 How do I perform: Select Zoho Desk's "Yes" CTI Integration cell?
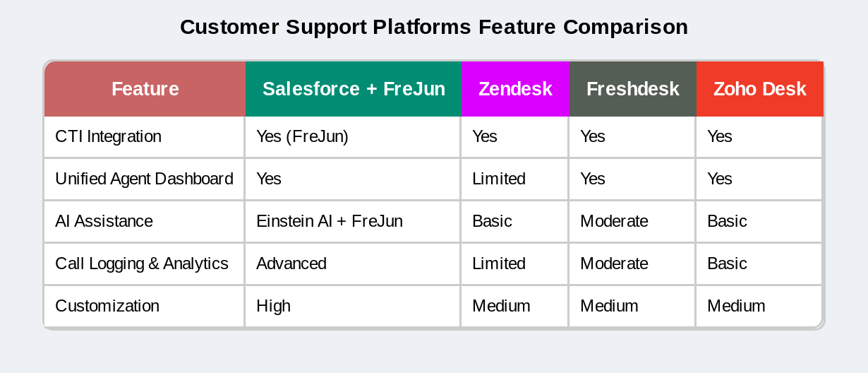720,136
